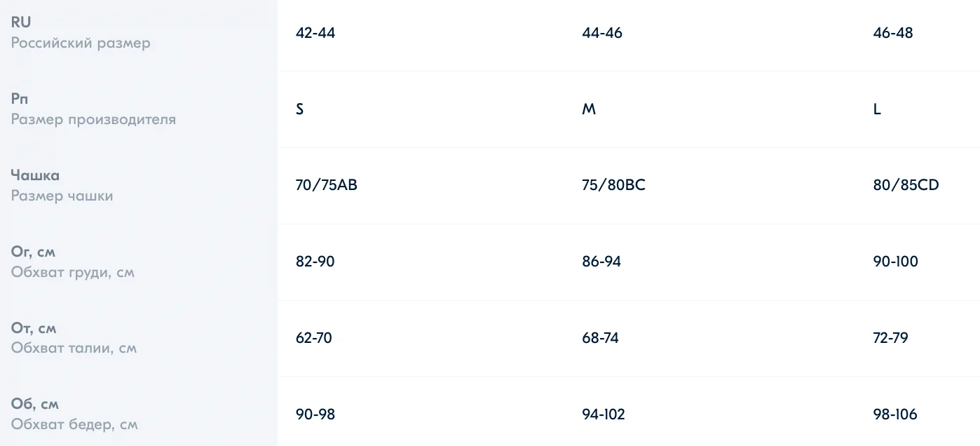Click cup size 75/80BC
The image size is (980, 446).
coord(613,186)
